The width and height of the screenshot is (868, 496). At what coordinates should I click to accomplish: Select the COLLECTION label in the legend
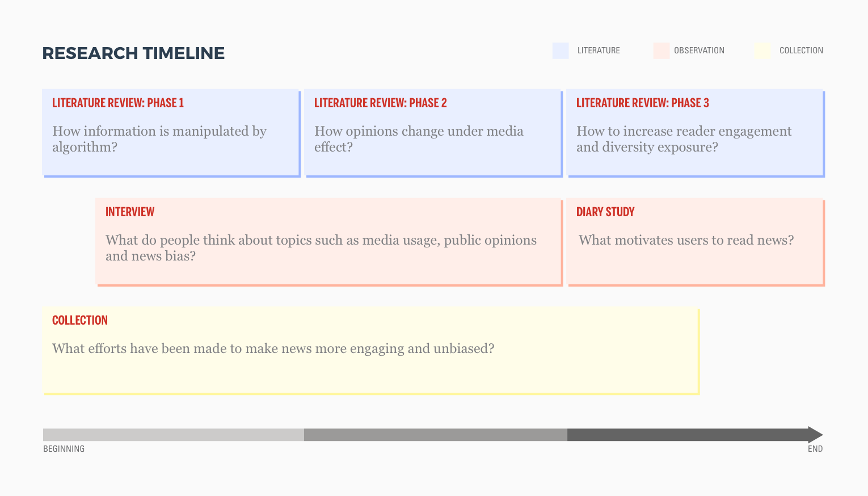coord(801,51)
